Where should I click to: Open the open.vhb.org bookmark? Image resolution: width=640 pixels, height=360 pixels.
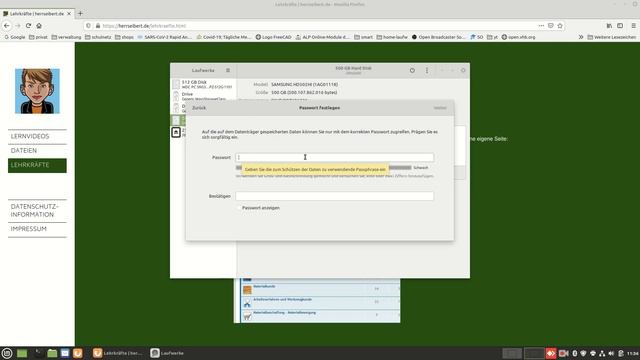coord(518,37)
